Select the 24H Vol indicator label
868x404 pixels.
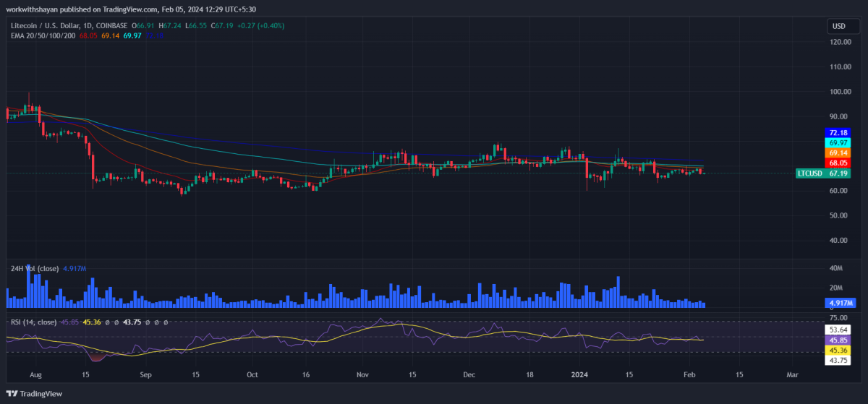click(33, 269)
